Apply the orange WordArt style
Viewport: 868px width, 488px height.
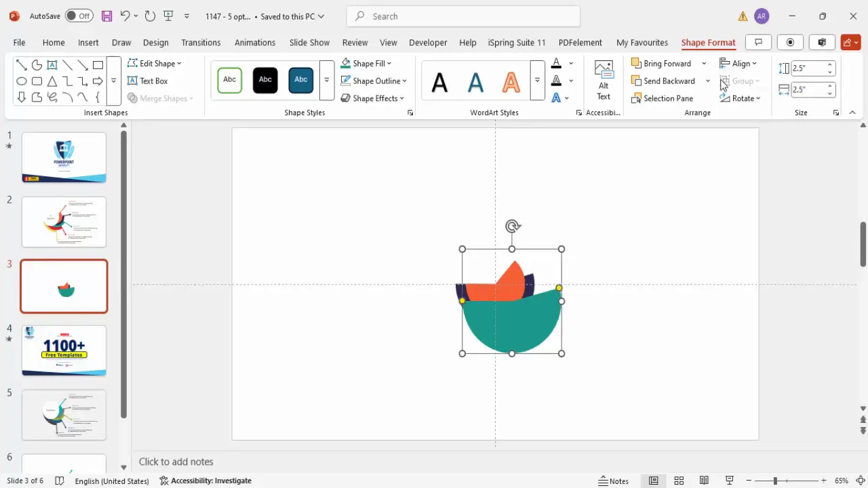click(x=511, y=82)
